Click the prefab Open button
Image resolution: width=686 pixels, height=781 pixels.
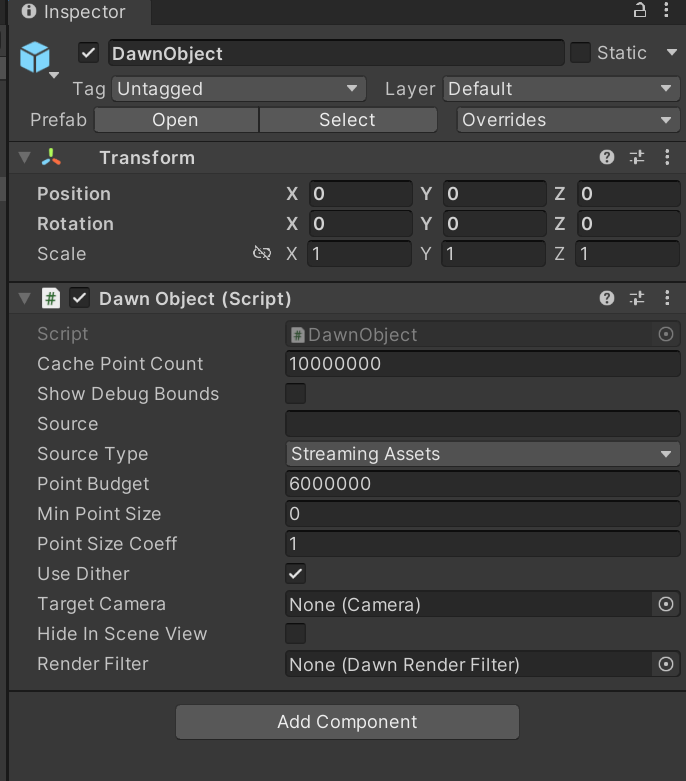click(175, 120)
